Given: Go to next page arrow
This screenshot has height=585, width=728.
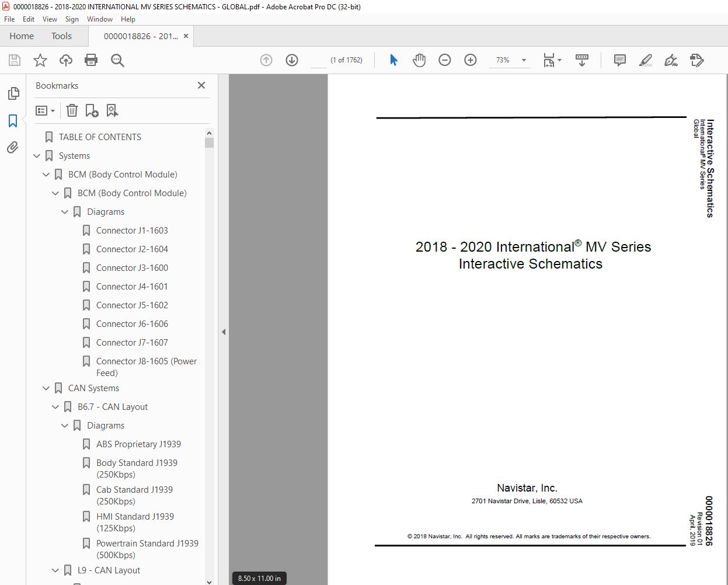Looking at the screenshot, I should point(292,60).
